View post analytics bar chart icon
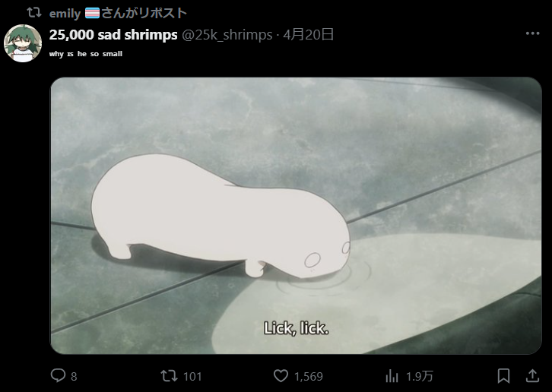Viewport: 552px width, 392px height. (x=392, y=376)
